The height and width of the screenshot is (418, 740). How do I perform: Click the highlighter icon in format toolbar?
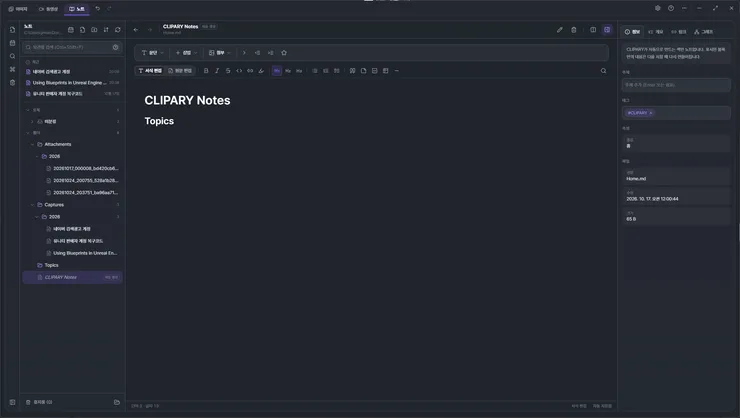pos(261,71)
